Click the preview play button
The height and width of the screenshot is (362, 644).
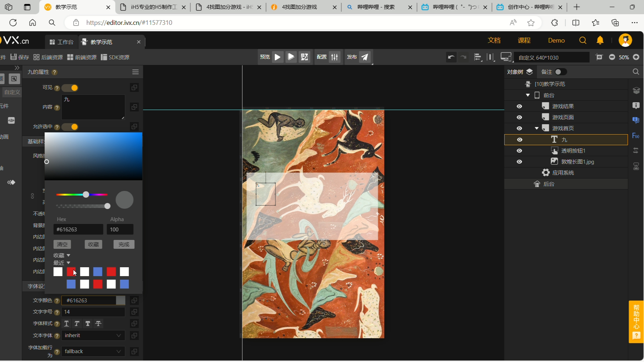pos(278,57)
